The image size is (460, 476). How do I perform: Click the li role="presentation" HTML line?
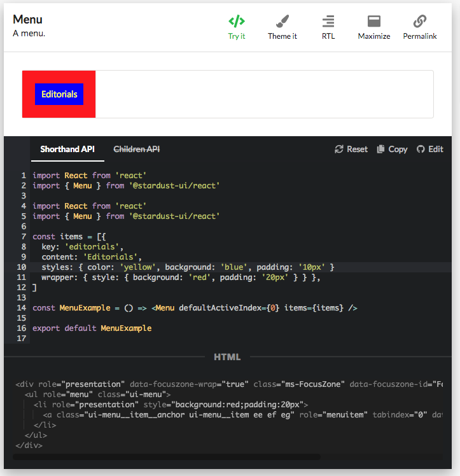(171, 405)
